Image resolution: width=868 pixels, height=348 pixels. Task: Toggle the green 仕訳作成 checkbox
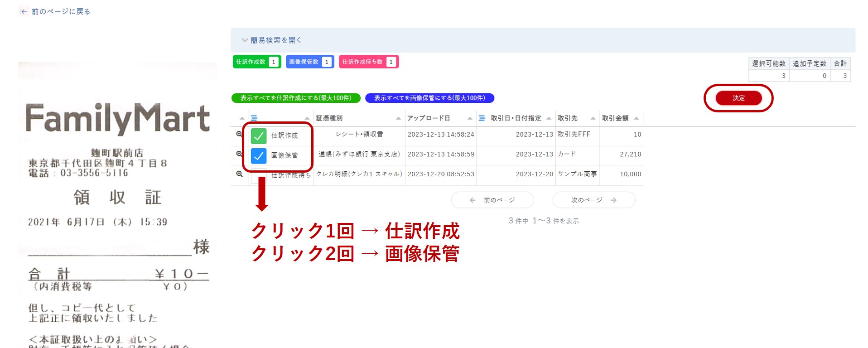tap(259, 135)
